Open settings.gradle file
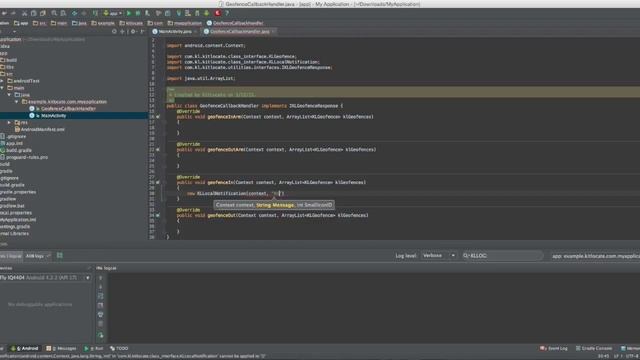 (15, 227)
